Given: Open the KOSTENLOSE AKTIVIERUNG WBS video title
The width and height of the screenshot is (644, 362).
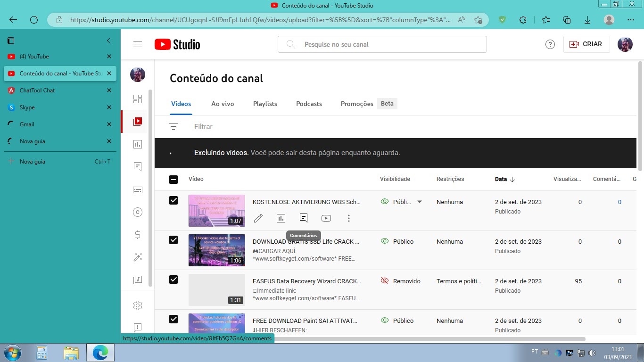Looking at the screenshot, I should (306, 202).
